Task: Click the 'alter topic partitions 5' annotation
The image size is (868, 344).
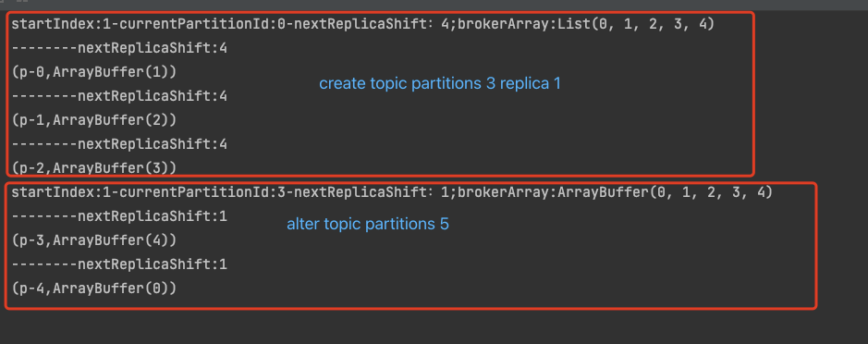Action: tap(368, 225)
